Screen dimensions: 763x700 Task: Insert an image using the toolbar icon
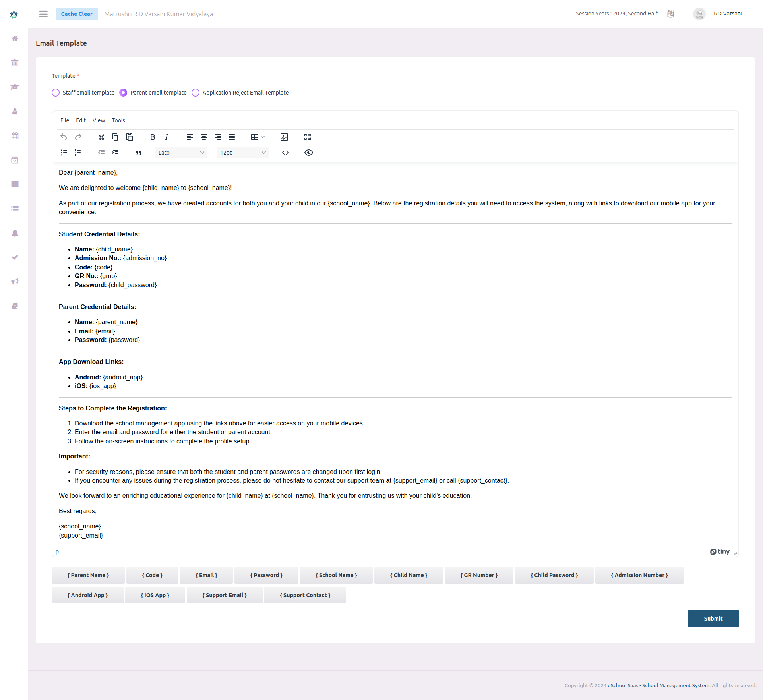click(284, 137)
